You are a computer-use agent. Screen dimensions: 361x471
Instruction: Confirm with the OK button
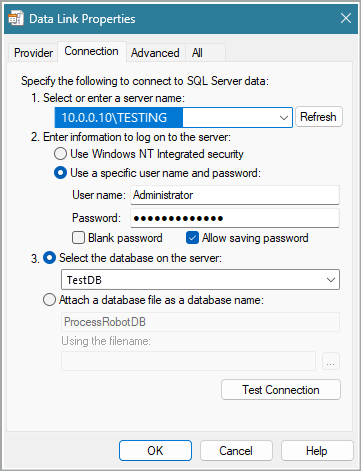[x=155, y=451]
